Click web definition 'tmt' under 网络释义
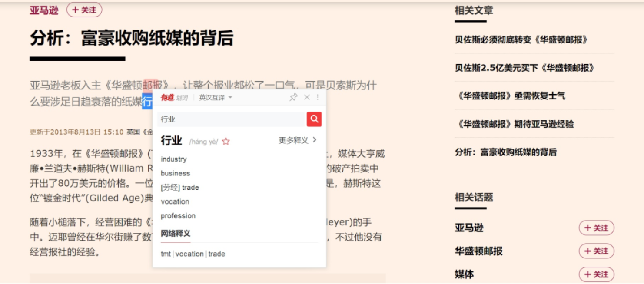The image size is (644, 284). [x=165, y=254]
